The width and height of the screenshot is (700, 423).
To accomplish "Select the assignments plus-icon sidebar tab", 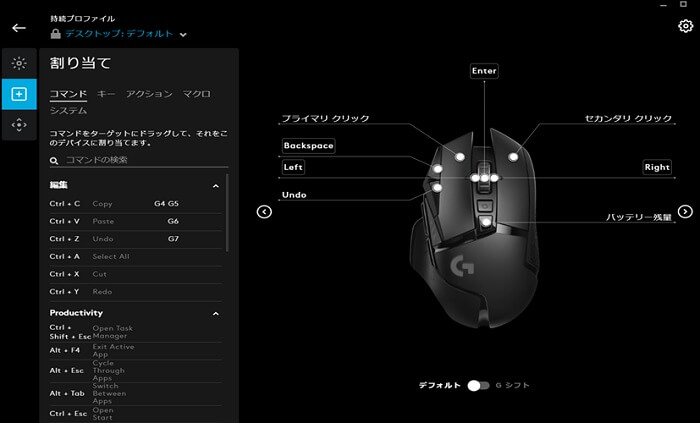I will 19,94.
